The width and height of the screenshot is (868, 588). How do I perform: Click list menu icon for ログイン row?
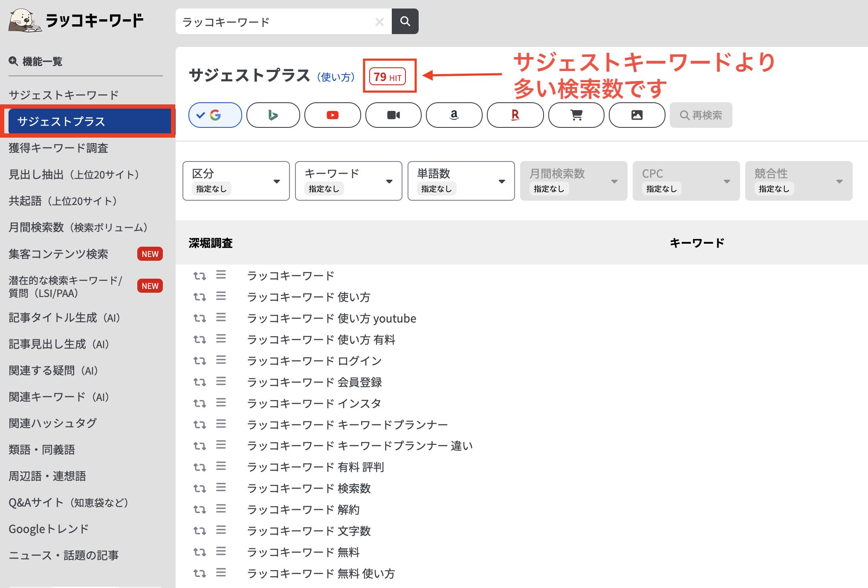point(221,360)
